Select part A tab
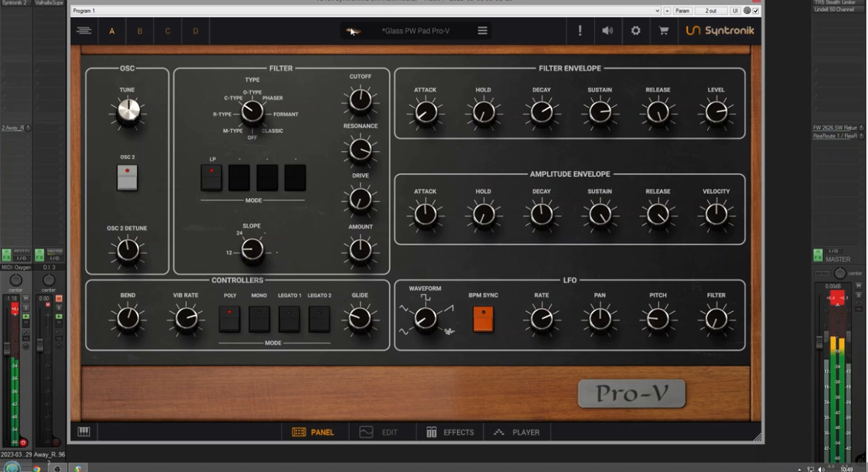Screen dimensions: 868x472 [112, 31]
